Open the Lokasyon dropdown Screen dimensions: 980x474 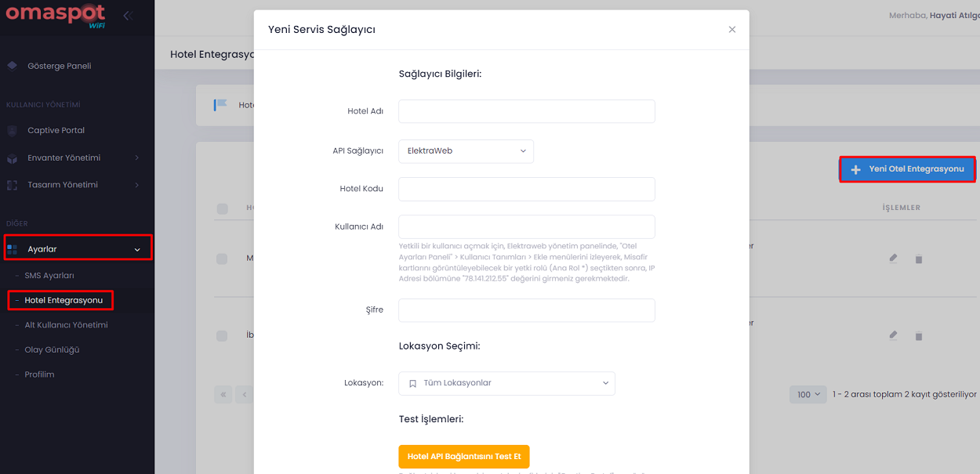pos(506,383)
